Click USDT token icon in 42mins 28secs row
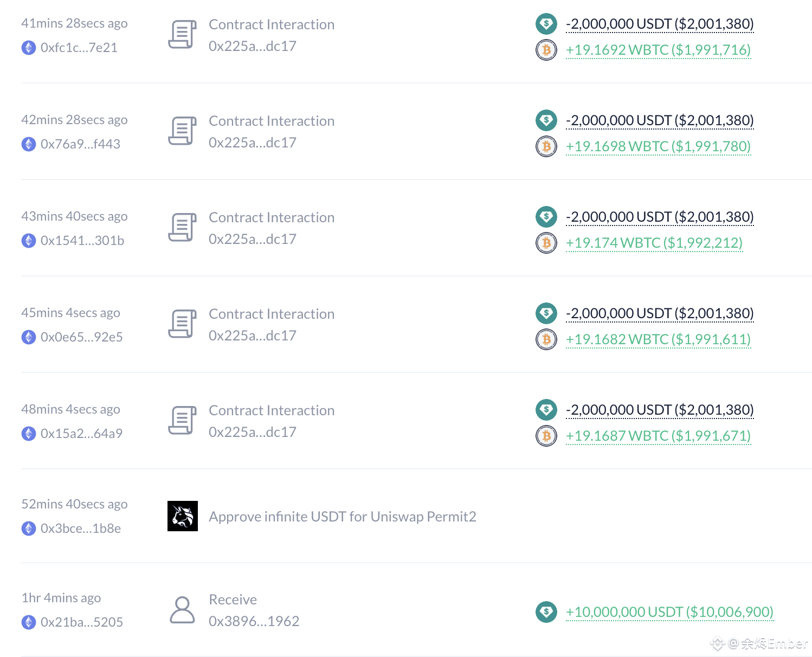Screen dimensions: 812x657 (546, 120)
